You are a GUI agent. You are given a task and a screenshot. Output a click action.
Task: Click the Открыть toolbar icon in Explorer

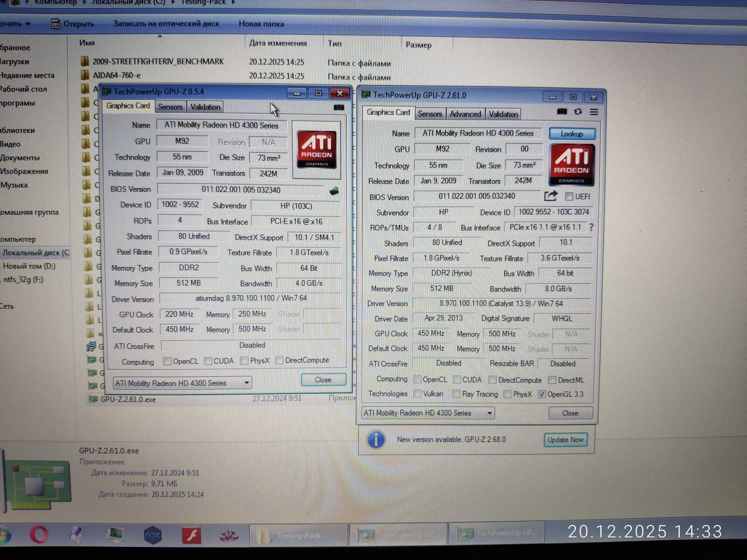click(56, 24)
